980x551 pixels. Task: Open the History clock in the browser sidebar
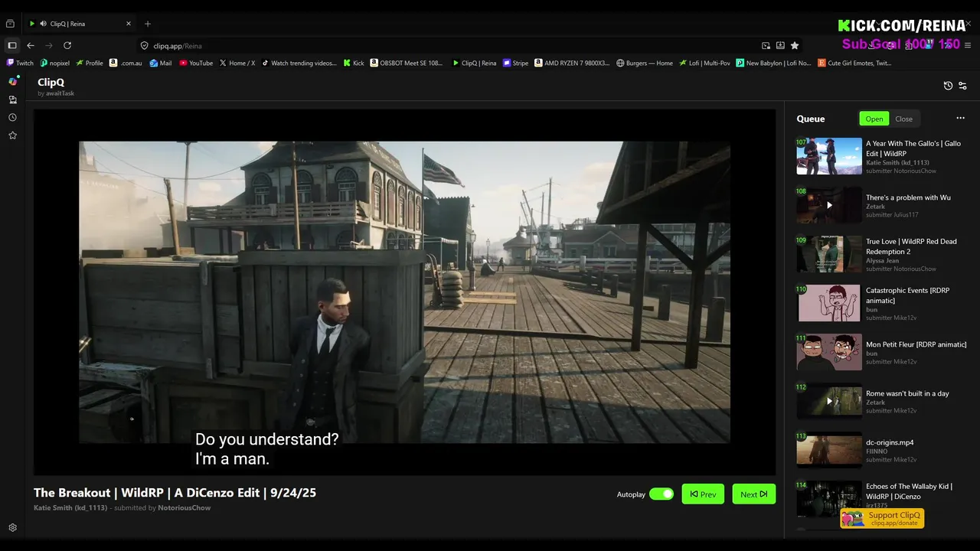point(13,118)
